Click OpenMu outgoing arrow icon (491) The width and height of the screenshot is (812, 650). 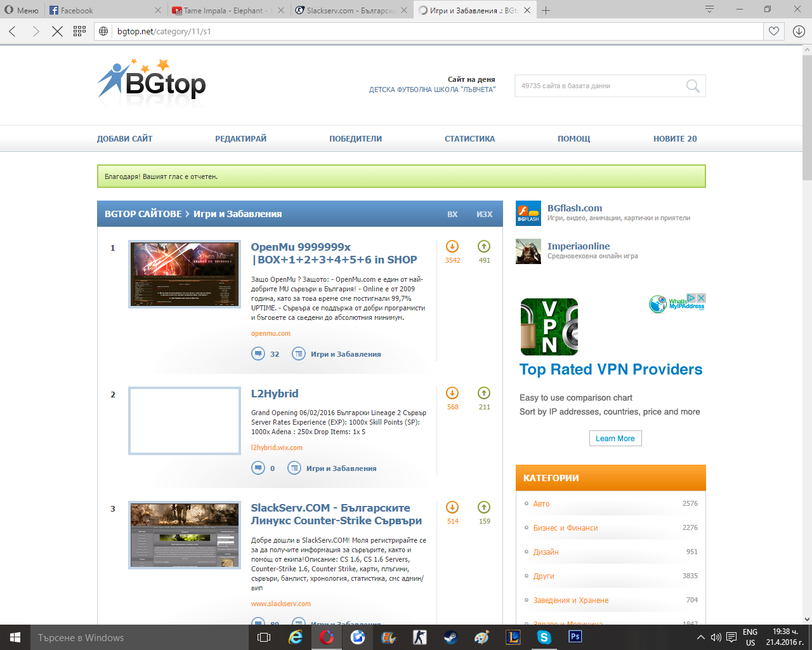[484, 246]
